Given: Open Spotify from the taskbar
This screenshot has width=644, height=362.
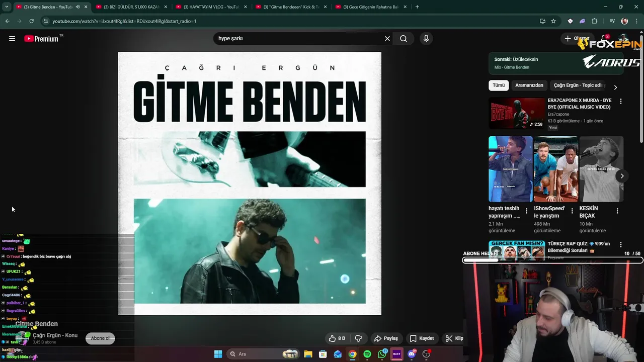Looking at the screenshot, I should click(367, 354).
